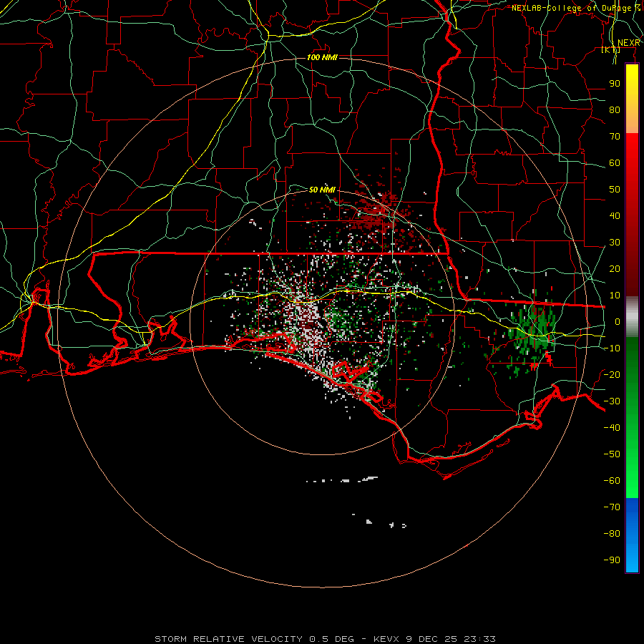
Task: Click the "100 NMI" range ring label
Action: tap(322, 57)
